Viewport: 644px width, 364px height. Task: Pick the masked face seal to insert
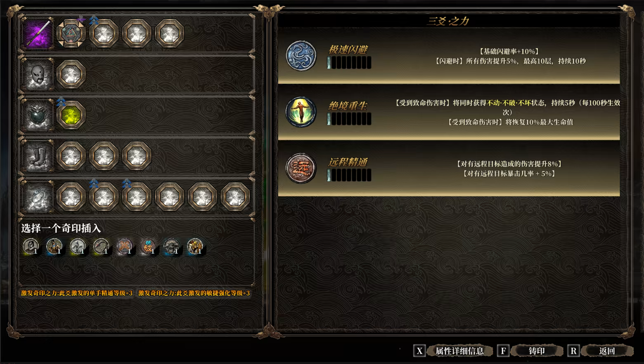(x=31, y=246)
